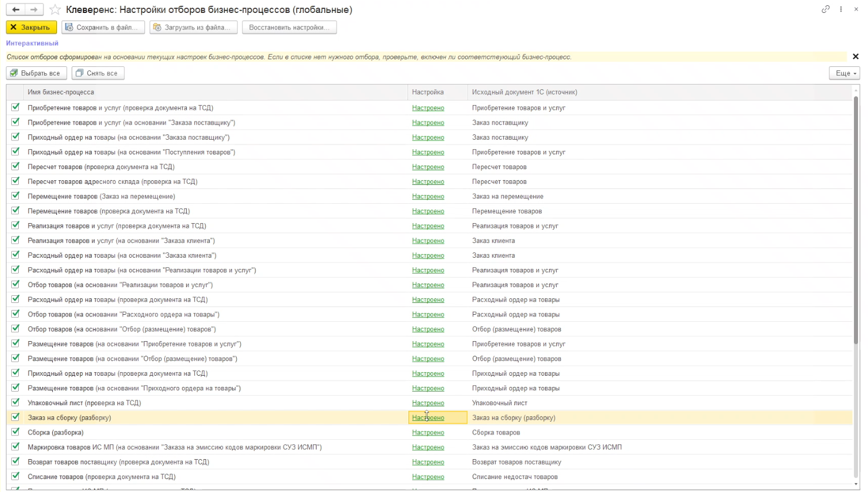This screenshot has width=868, height=492.
Task: Click the 'Имя бизнес-процесса' column header
Action: pos(60,92)
